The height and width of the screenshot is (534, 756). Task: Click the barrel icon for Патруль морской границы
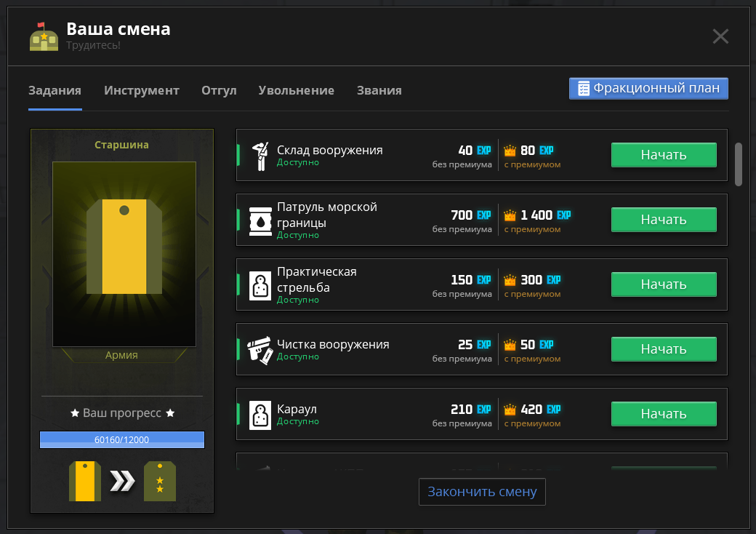[x=260, y=221]
